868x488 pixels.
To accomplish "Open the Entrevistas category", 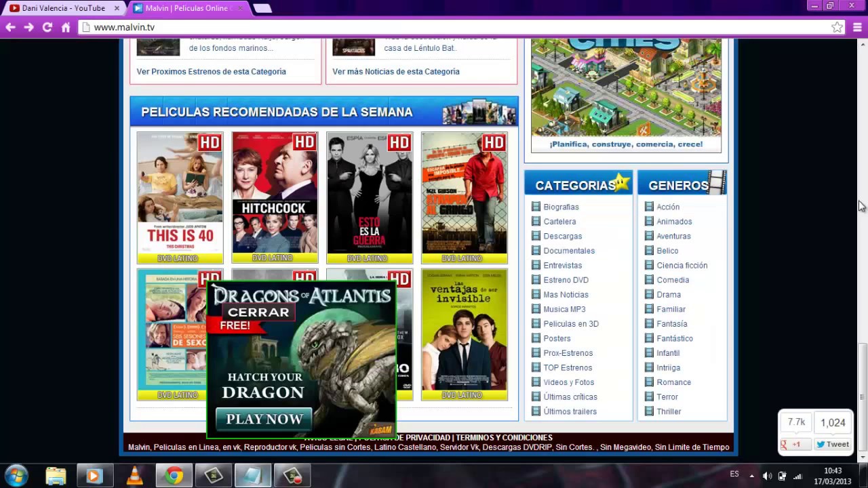I will (x=563, y=265).
